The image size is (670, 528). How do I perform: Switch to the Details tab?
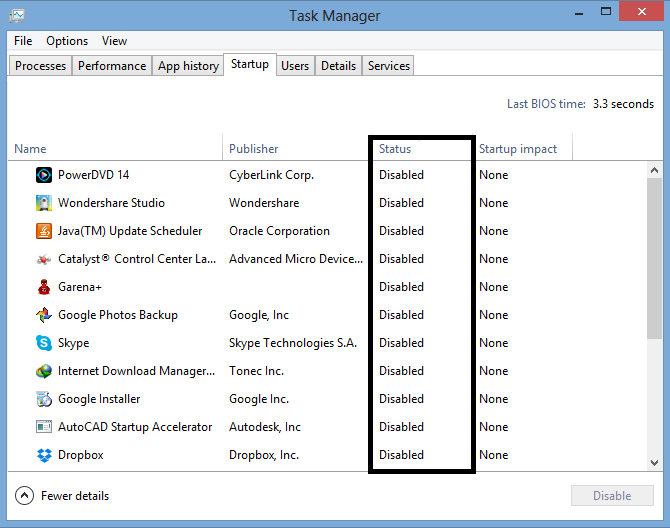338,66
